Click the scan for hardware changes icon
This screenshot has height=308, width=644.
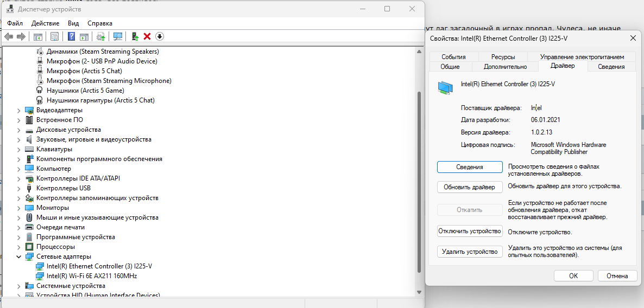pos(118,36)
